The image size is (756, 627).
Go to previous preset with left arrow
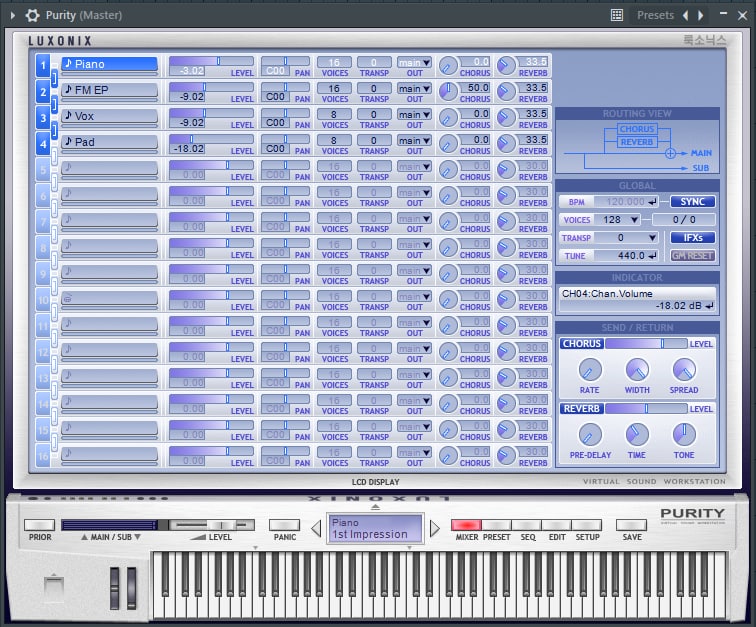click(685, 15)
